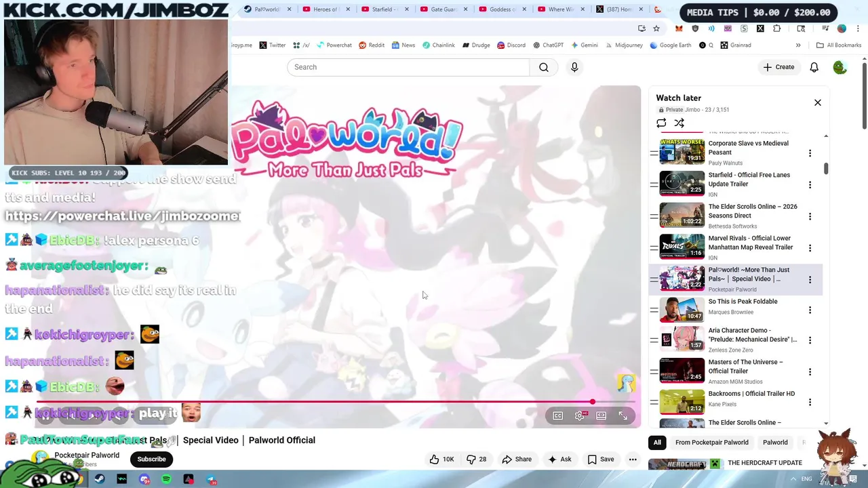Open the Discord bookmark

[x=511, y=45]
